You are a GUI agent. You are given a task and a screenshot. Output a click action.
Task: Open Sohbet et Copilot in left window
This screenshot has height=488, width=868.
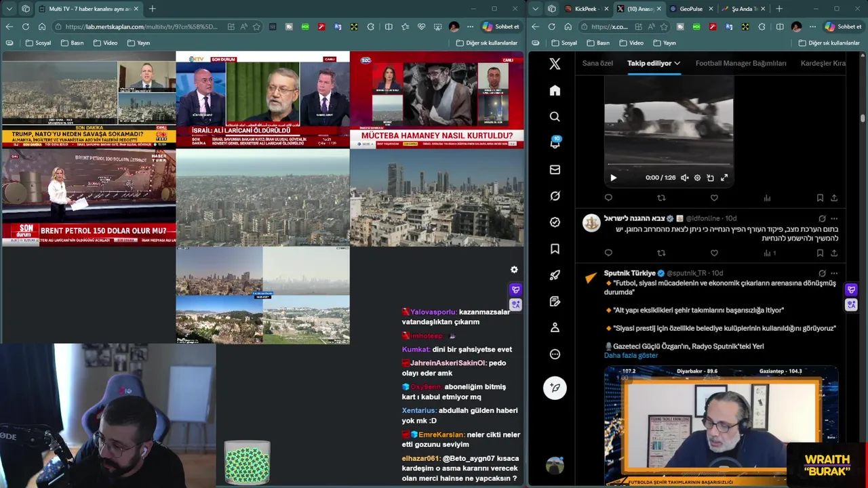(x=501, y=26)
